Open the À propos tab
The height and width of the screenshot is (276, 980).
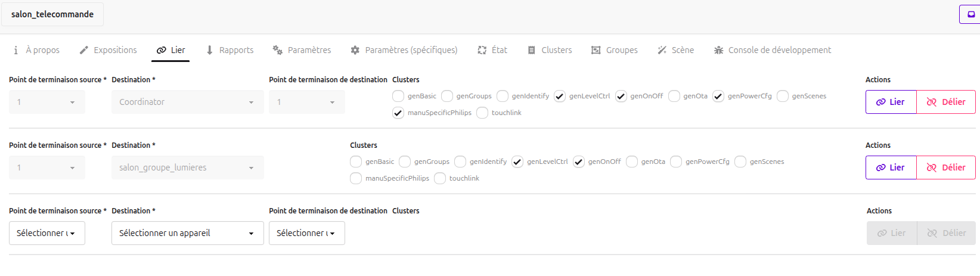click(36, 50)
